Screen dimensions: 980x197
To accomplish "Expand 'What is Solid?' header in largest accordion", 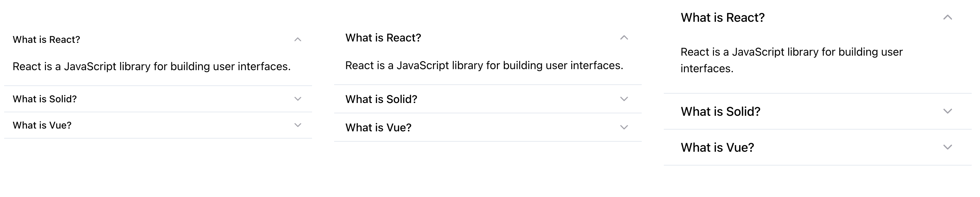I will pyautogui.click(x=720, y=111).
